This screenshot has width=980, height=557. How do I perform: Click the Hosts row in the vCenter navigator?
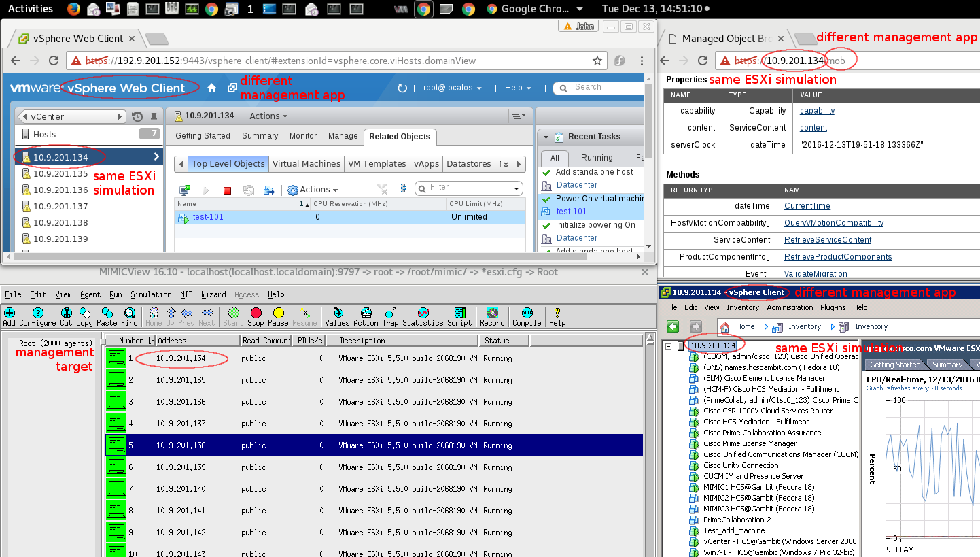[x=89, y=135]
